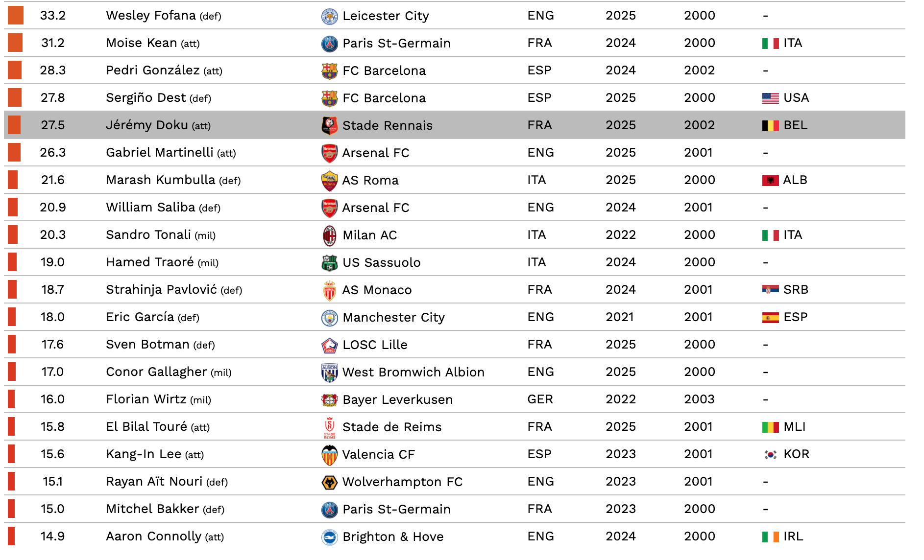The height and width of the screenshot is (560, 924).
Task: Click the Milan AC club crest
Action: click(x=329, y=235)
